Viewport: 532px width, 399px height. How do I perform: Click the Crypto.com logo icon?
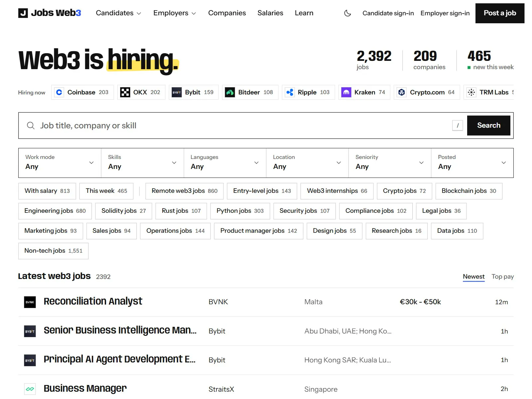(x=402, y=92)
